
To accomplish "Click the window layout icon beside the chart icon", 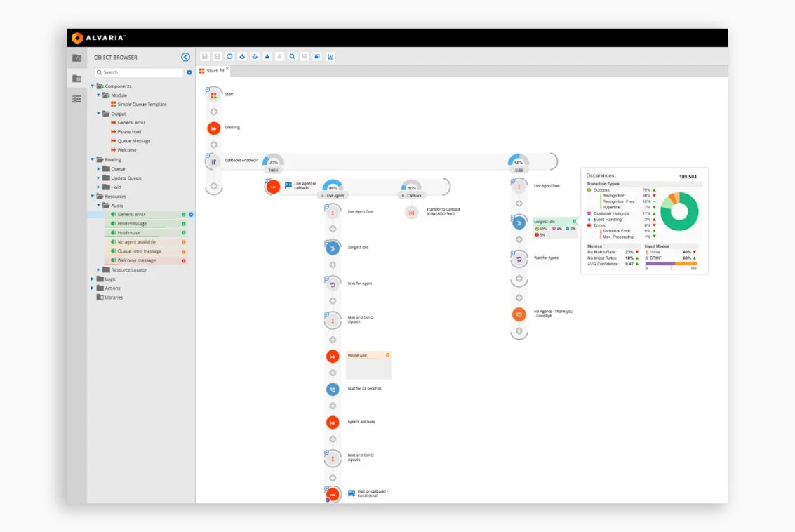I will pyautogui.click(x=317, y=57).
